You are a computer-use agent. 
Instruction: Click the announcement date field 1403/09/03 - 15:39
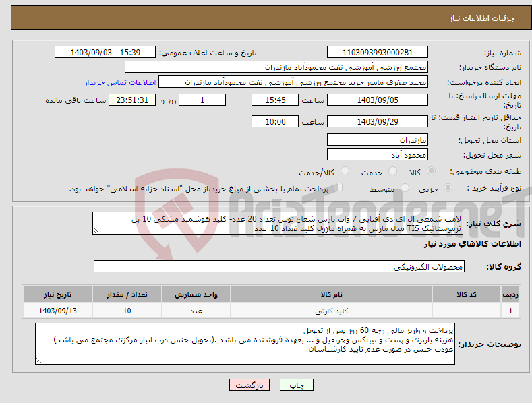pos(105,53)
